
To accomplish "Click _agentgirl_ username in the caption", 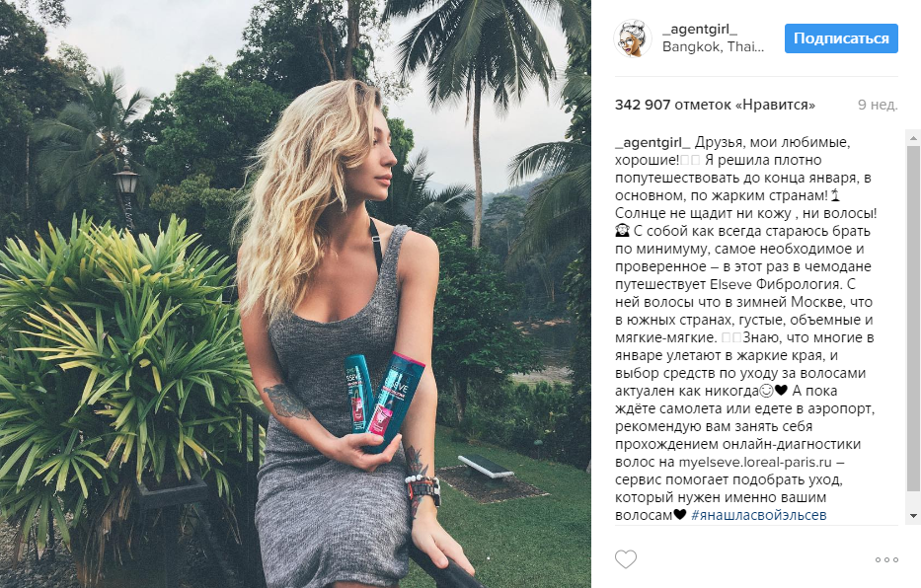I will tap(652, 143).
